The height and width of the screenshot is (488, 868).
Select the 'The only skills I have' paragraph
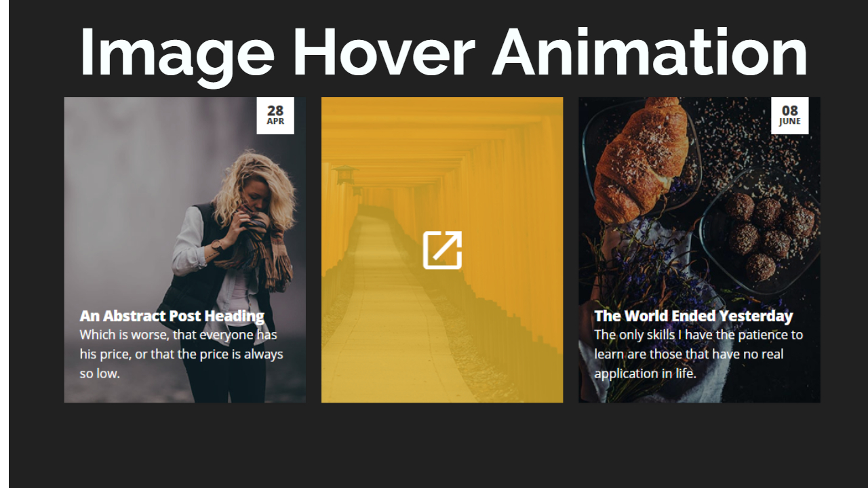pyautogui.click(x=698, y=354)
